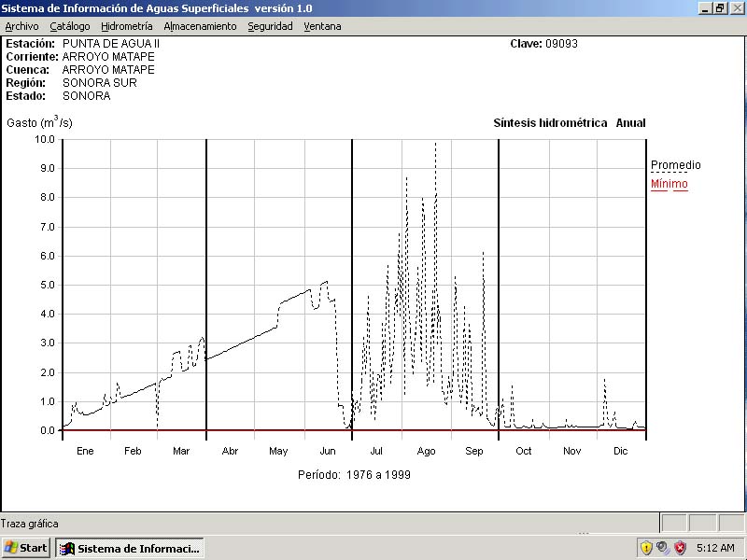This screenshot has width=747, height=560.
Task: Open the Seguridad menu
Action: click(270, 26)
